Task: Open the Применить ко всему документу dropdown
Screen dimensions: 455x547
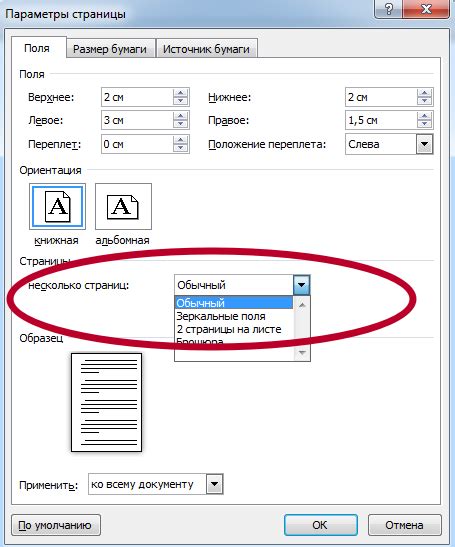Action: (x=215, y=484)
